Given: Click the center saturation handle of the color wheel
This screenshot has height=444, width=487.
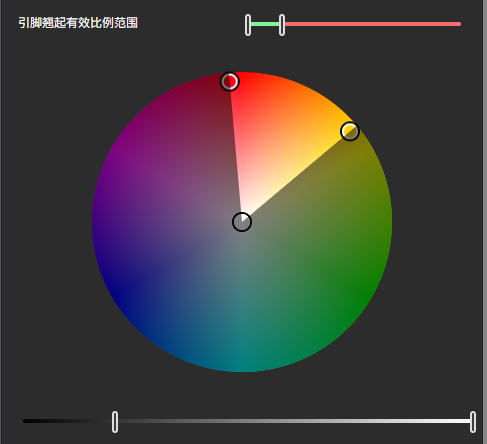Looking at the screenshot, I should coord(242,222).
